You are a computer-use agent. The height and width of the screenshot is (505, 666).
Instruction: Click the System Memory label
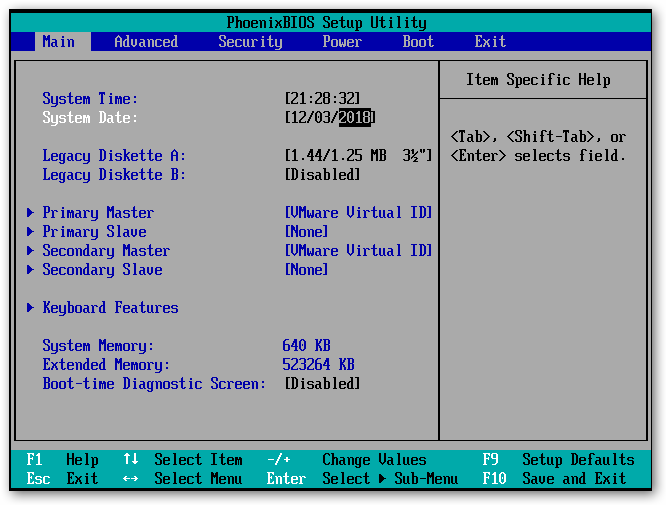click(98, 345)
